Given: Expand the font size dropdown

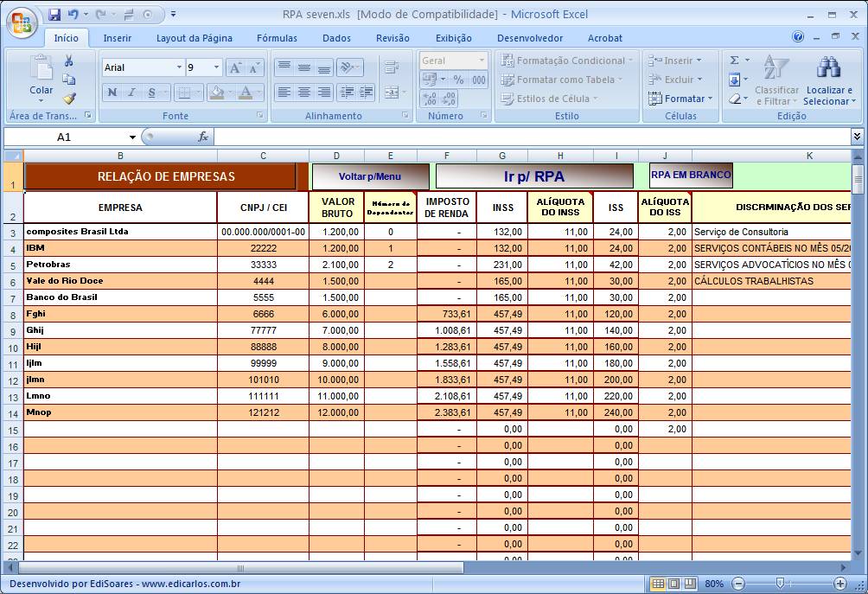Looking at the screenshot, I should [x=216, y=67].
